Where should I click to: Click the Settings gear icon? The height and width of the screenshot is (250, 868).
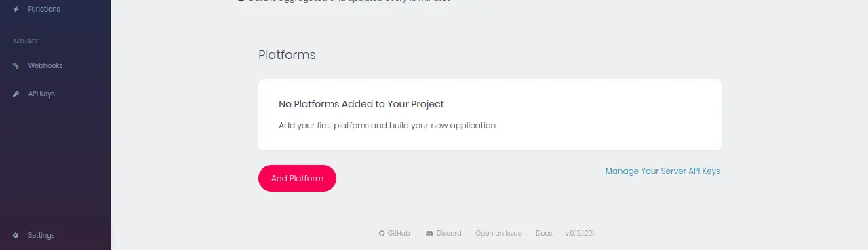(x=16, y=236)
